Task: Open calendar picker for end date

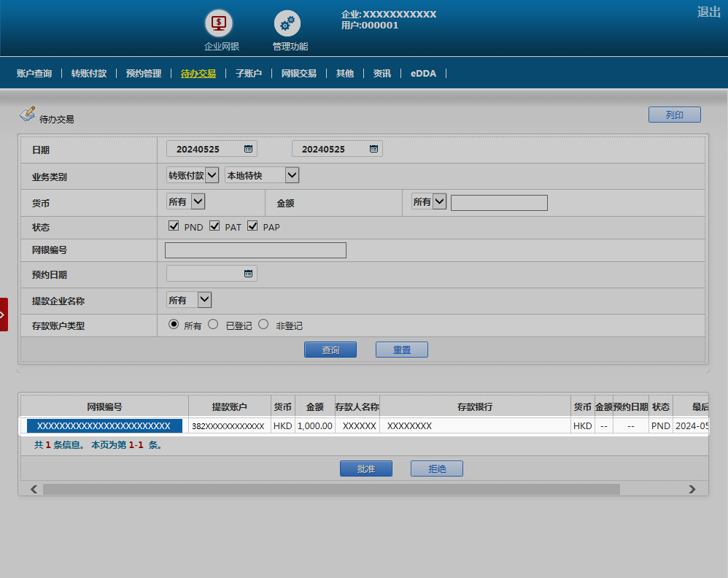Action: pos(373,149)
